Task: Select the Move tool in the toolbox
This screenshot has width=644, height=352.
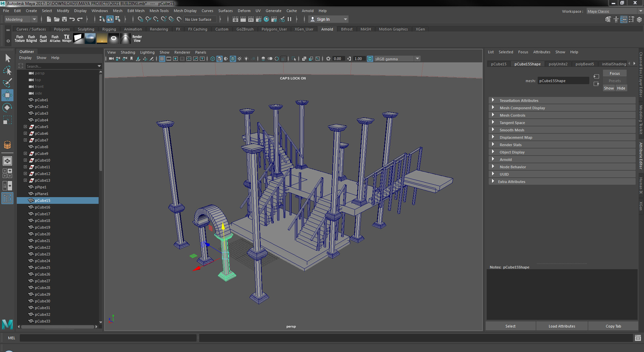Action: (x=7, y=95)
